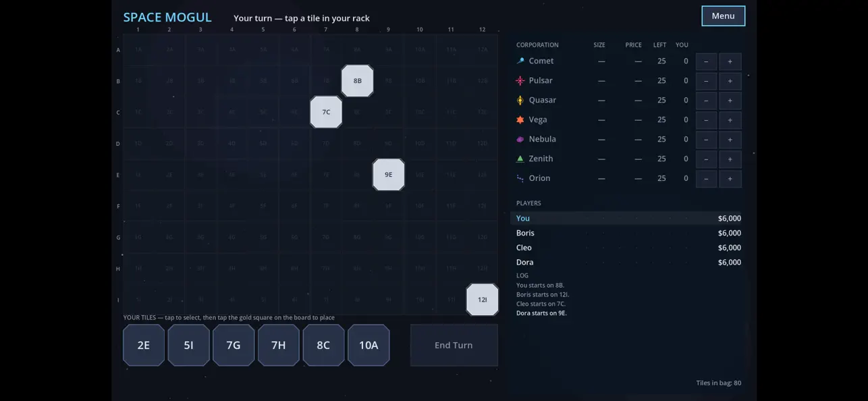Click log entry 'You starts on 8B.'
Image resolution: width=868 pixels, height=401 pixels.
coord(540,285)
